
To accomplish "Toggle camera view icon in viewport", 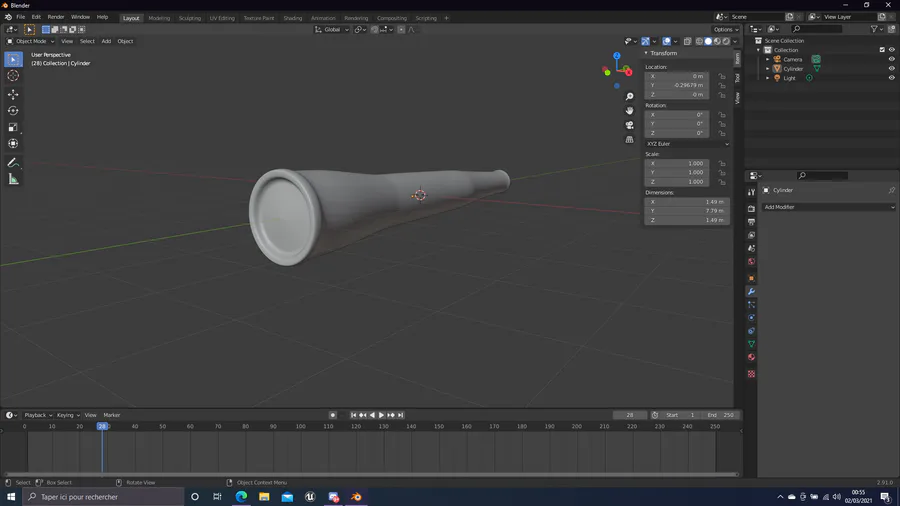I will (630, 125).
